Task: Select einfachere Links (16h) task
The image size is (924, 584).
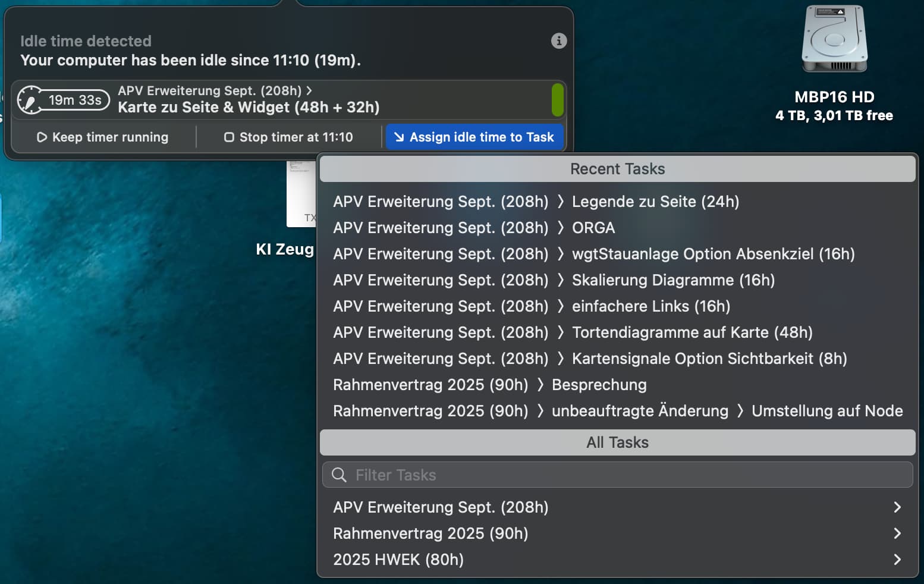Action: point(650,306)
